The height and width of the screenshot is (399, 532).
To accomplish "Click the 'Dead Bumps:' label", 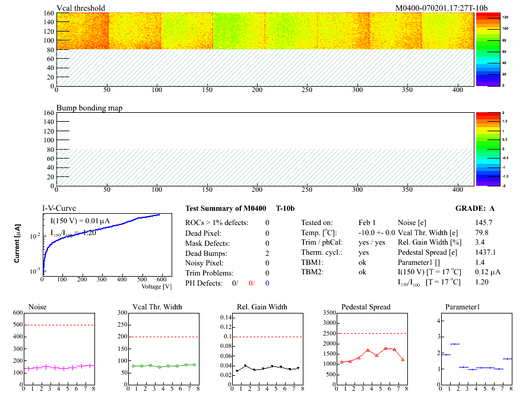I will pos(206,254).
